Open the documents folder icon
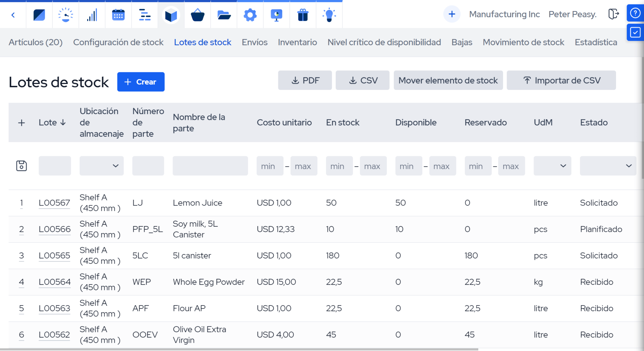 pyautogui.click(x=224, y=14)
